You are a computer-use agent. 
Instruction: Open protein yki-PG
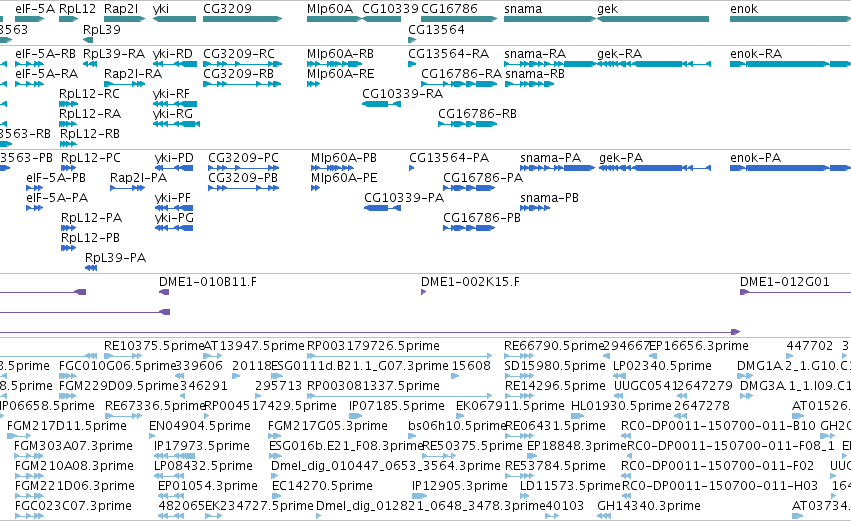coord(174,218)
